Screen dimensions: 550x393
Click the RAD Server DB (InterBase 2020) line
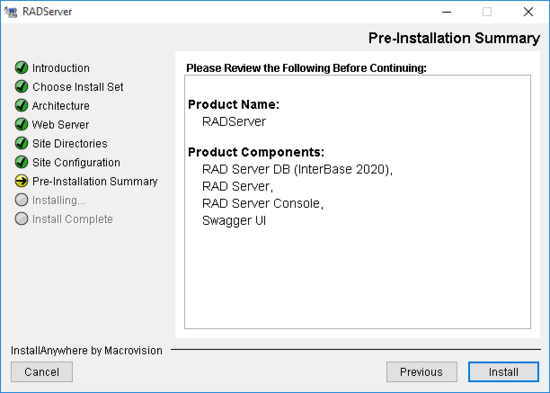(297, 169)
